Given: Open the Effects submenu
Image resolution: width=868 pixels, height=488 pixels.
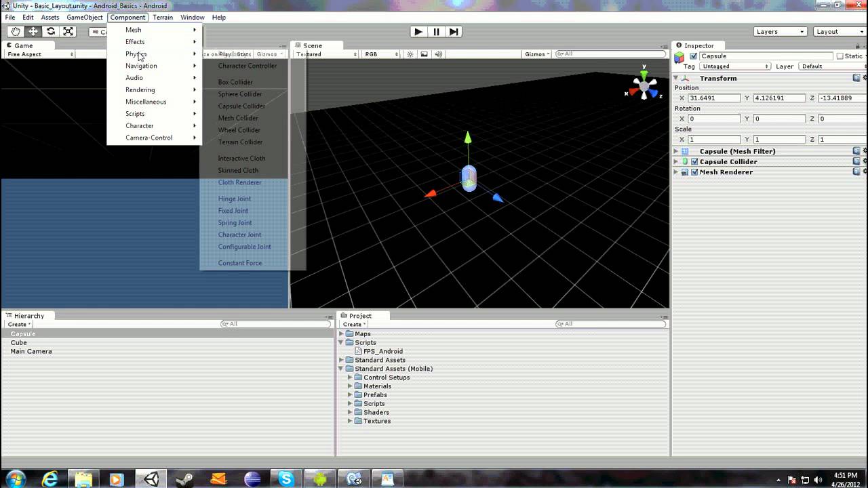Looking at the screenshot, I should pyautogui.click(x=155, y=42).
